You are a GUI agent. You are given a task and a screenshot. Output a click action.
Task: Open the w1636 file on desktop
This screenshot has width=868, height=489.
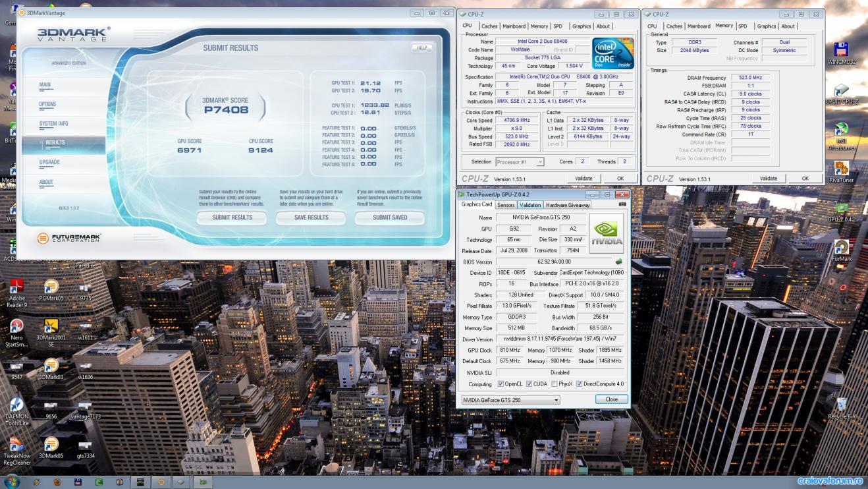click(x=85, y=370)
